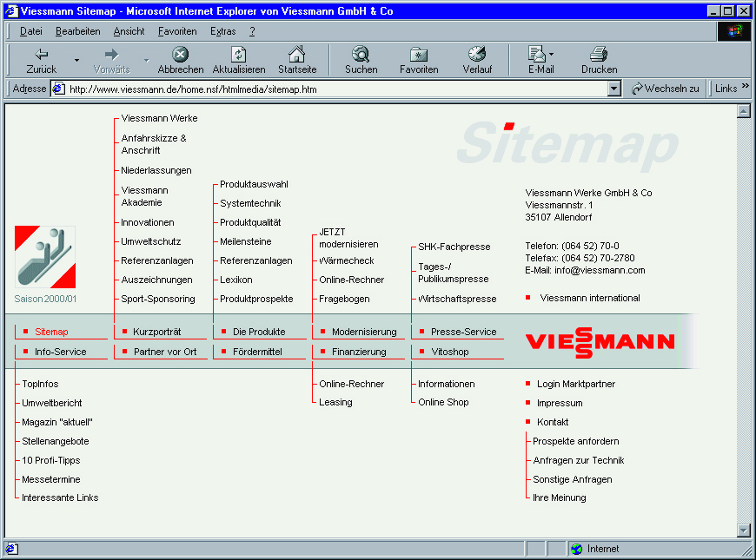Open the Kontakt link
Image resolution: width=756 pixels, height=560 pixels.
[x=553, y=422]
